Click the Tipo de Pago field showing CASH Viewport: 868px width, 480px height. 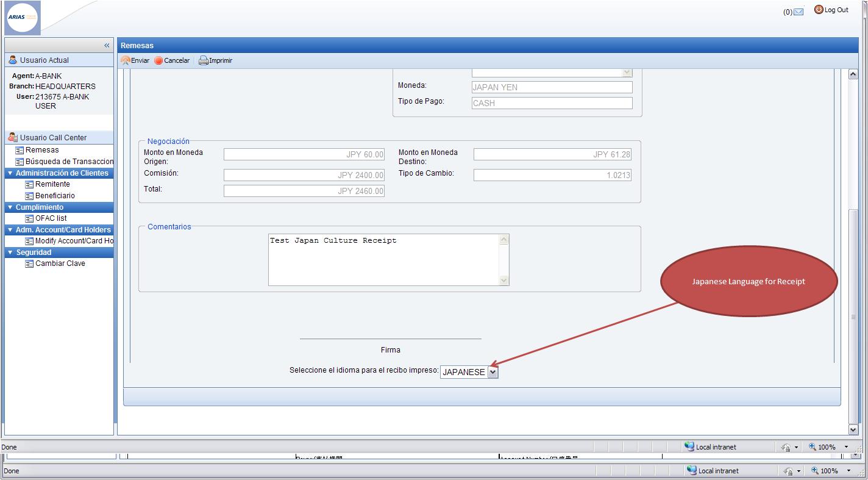click(x=552, y=103)
